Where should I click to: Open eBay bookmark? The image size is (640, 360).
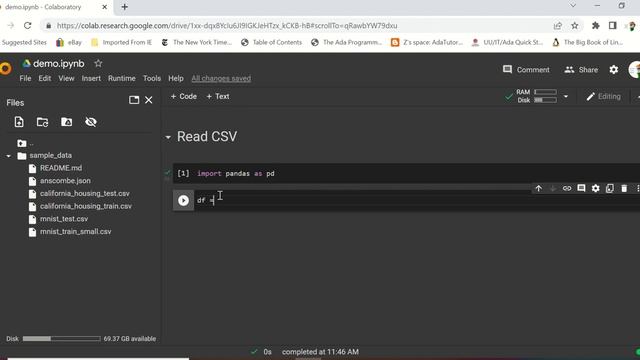coord(69,42)
